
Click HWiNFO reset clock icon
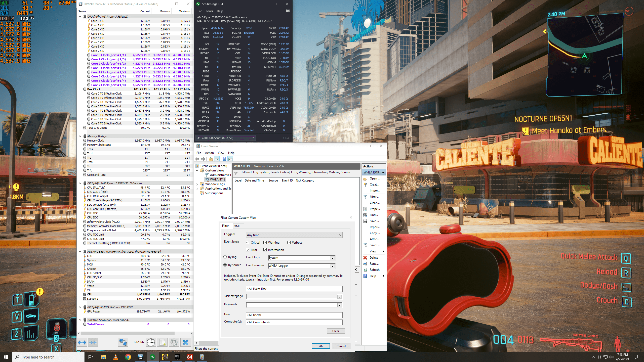[x=151, y=342]
